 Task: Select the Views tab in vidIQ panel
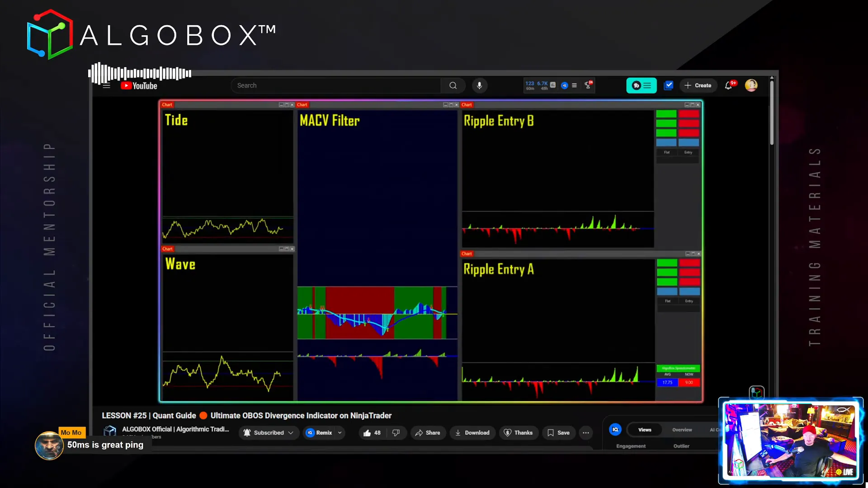(645, 430)
